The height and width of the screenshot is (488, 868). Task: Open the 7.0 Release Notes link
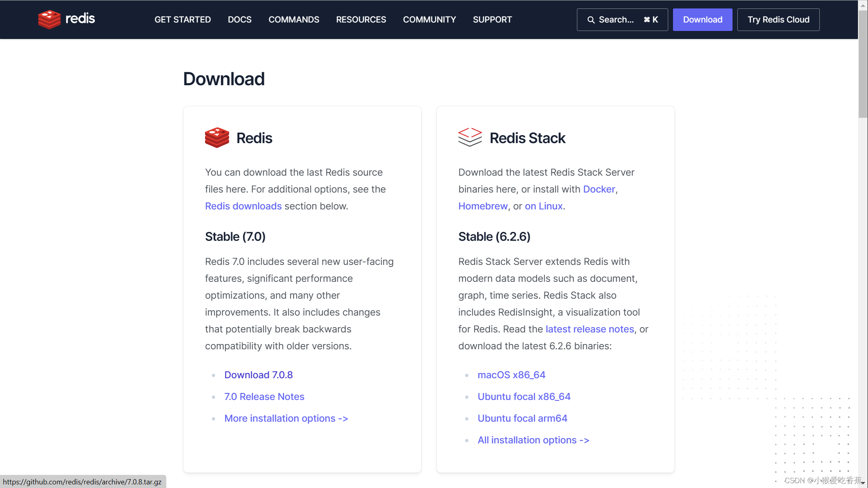pos(264,396)
